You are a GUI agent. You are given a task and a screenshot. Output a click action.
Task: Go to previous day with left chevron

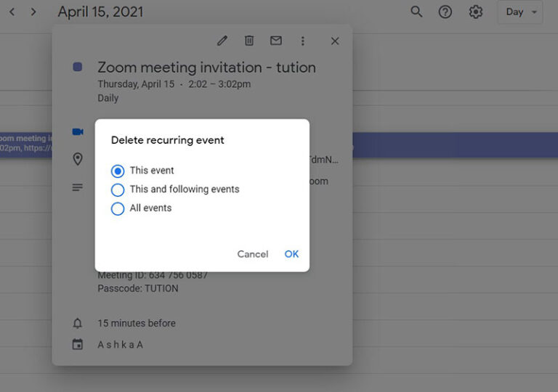click(x=12, y=12)
